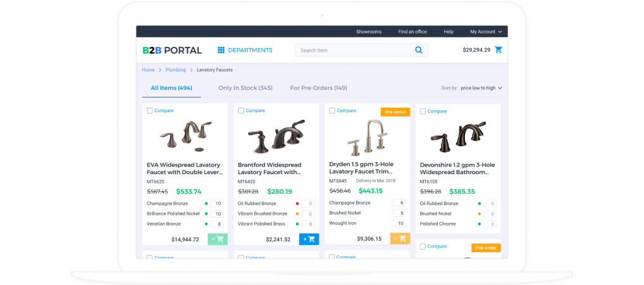Open the Departments grid icon

click(221, 50)
